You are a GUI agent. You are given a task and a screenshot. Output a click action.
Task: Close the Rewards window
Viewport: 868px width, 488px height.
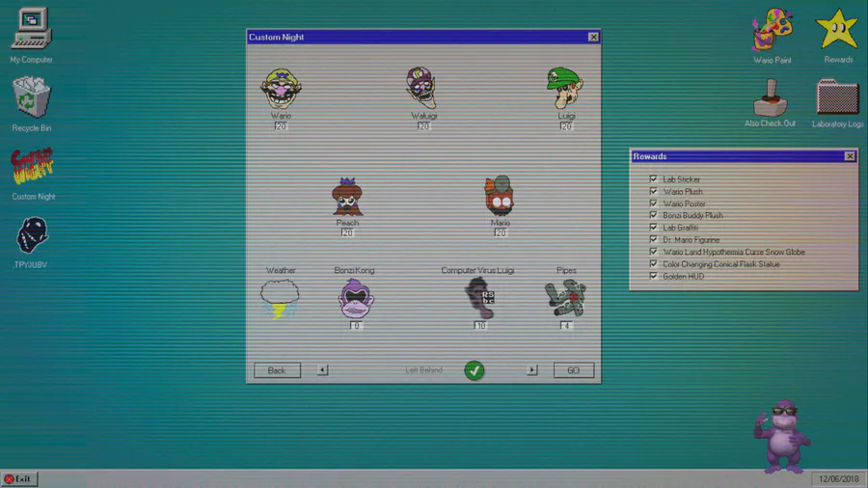click(x=850, y=156)
